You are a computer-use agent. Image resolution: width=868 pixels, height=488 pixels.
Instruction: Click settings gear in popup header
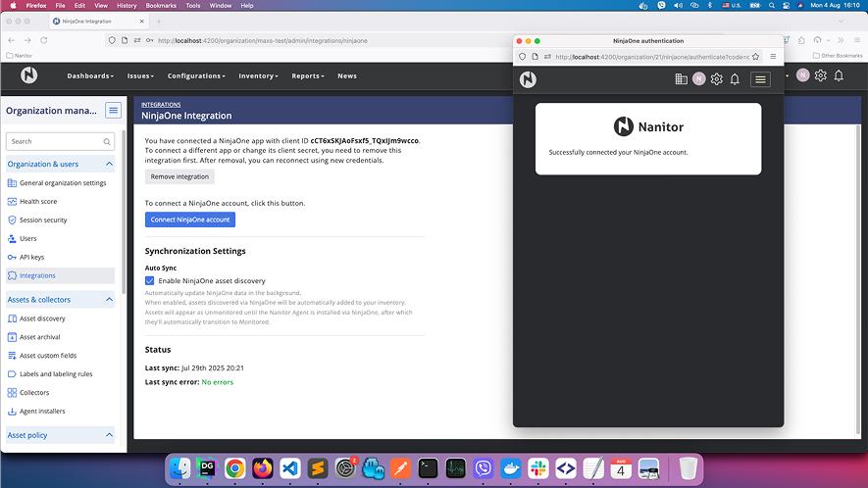[717, 79]
